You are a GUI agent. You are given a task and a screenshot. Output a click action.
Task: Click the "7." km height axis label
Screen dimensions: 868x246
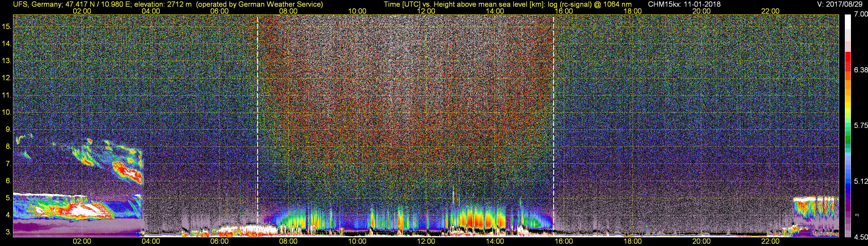tap(8, 164)
